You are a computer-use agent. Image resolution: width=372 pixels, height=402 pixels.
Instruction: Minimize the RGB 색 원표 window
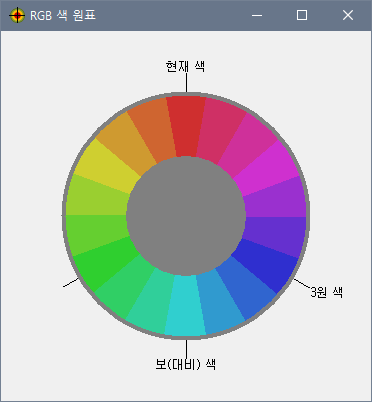point(257,15)
